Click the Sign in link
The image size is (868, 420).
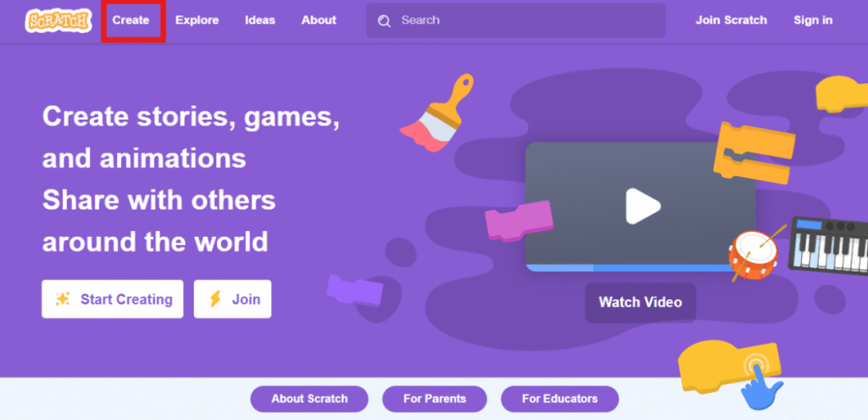(x=813, y=20)
